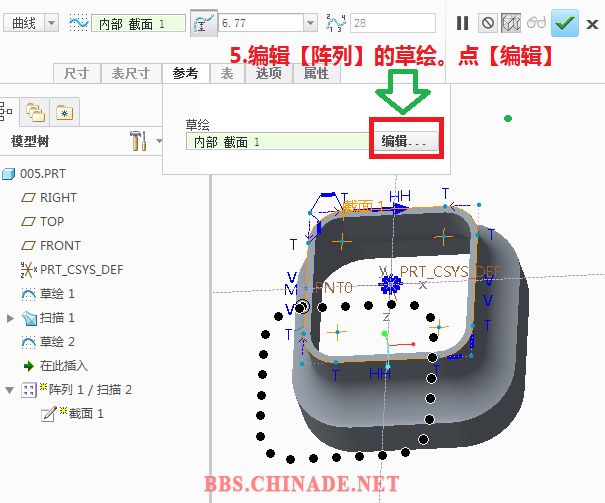Screen dimensions: 605x503
Task: Show the model tree navigator tab icon
Action: 6,111
